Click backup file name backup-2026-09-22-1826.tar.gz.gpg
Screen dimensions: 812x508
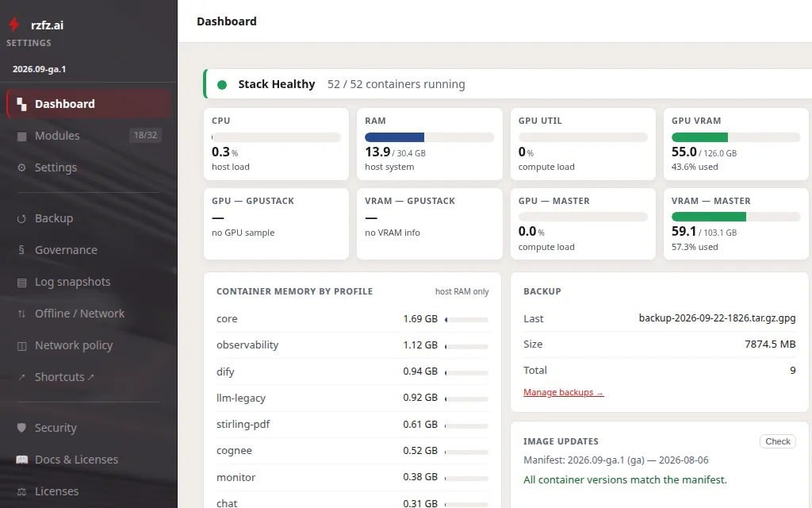[717, 317]
